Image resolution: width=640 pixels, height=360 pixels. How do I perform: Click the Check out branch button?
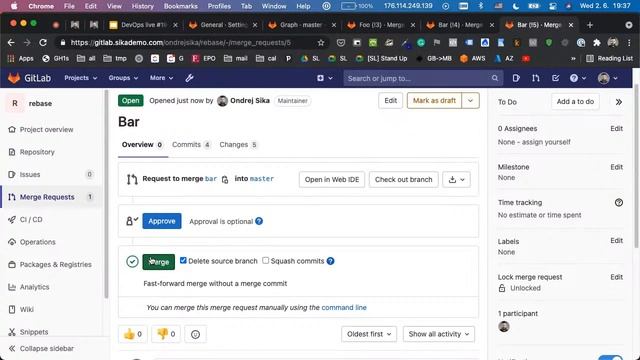pyautogui.click(x=403, y=180)
